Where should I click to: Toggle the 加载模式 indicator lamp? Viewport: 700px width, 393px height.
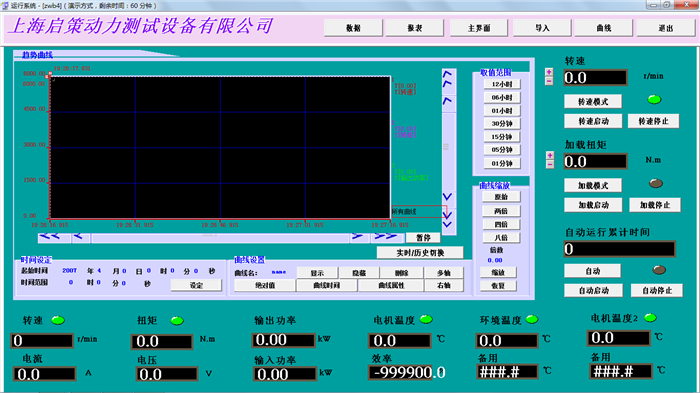[655, 183]
